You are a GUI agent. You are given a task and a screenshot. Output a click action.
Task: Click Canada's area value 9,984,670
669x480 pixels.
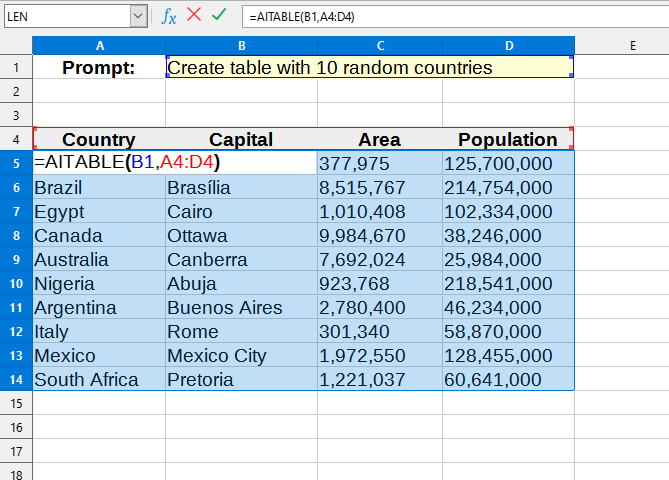coord(379,236)
